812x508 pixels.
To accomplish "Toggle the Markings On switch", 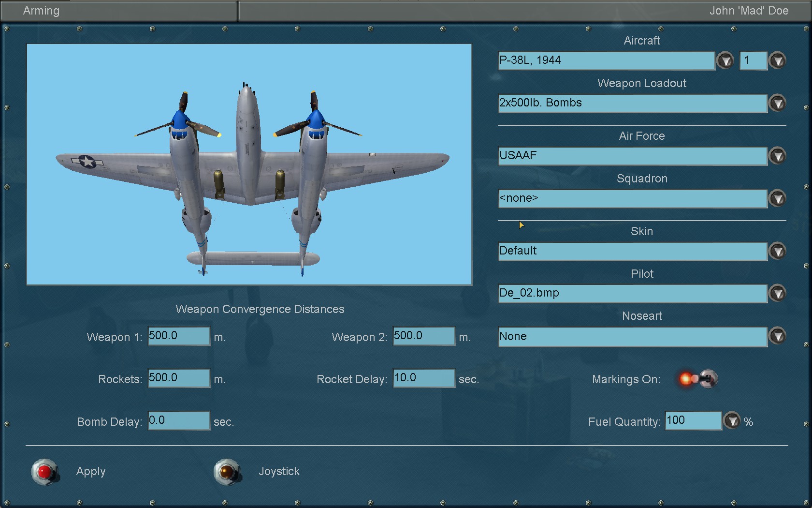I will (x=698, y=379).
